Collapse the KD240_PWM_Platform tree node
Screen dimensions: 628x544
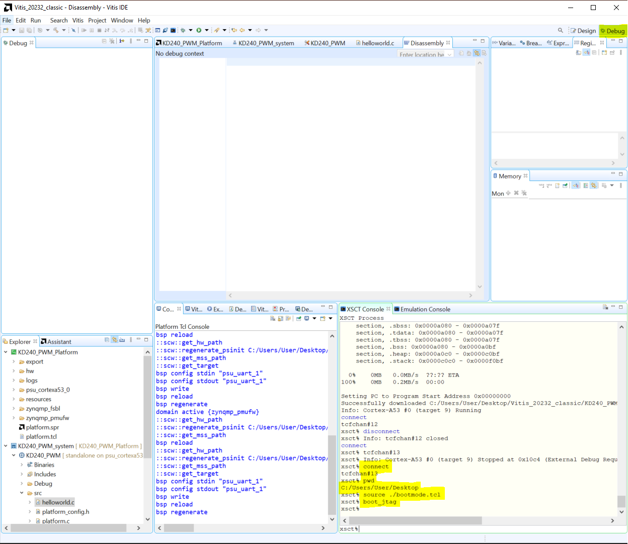(6, 352)
